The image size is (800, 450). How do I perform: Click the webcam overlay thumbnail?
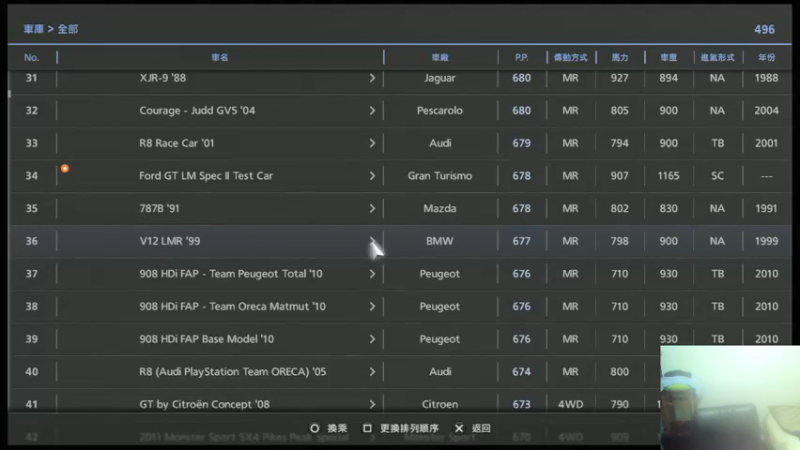tap(730, 397)
